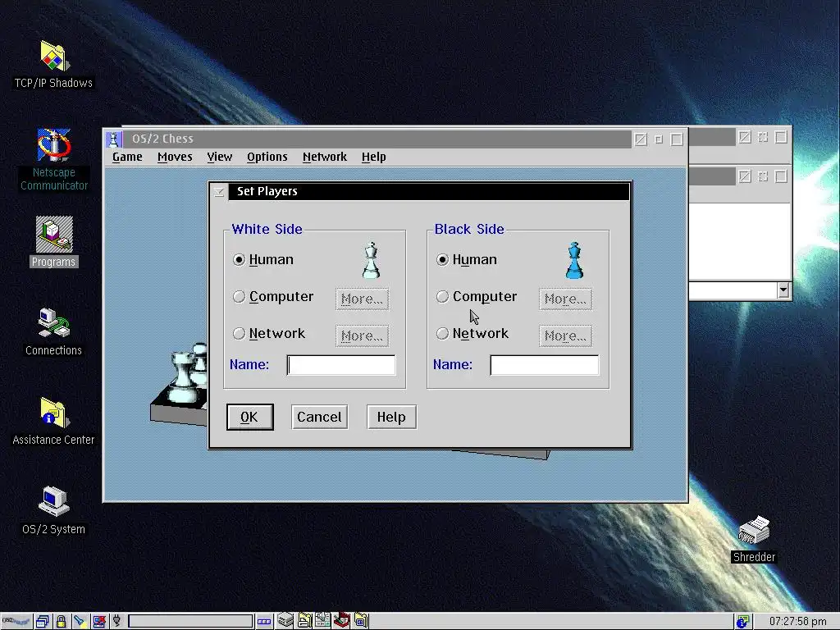840x630 pixels.
Task: Click the blue king piece icon
Action: click(574, 260)
